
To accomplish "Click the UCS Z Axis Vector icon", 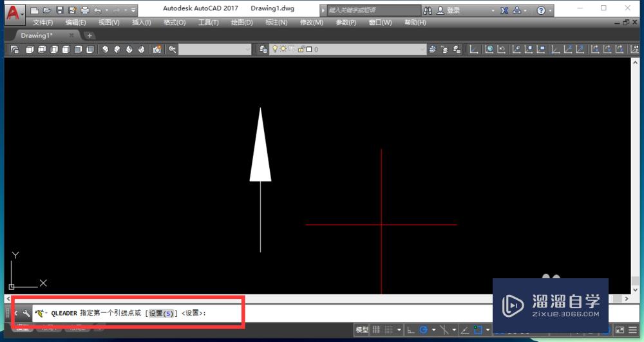I will pos(568,49).
